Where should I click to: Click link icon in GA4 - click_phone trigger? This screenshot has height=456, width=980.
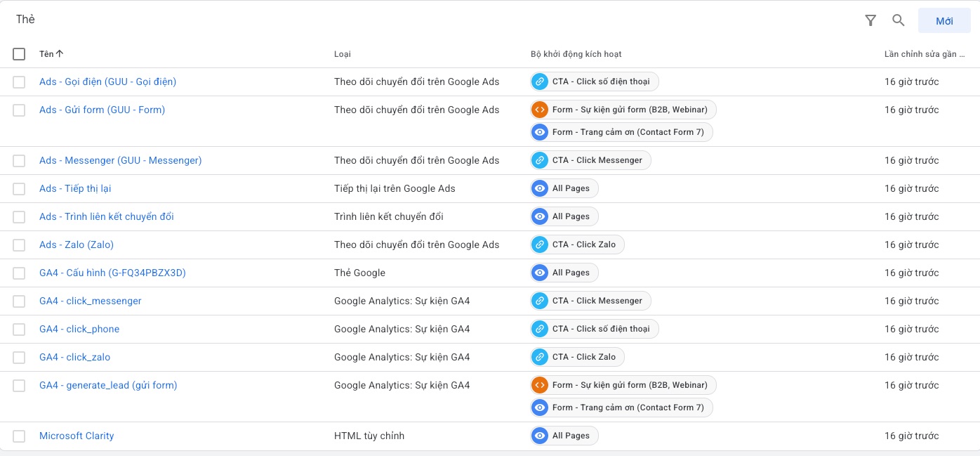click(540, 329)
